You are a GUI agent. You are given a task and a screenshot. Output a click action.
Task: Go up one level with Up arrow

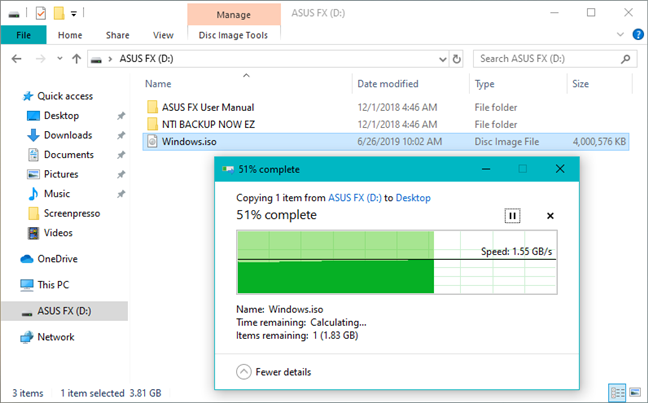click(76, 59)
